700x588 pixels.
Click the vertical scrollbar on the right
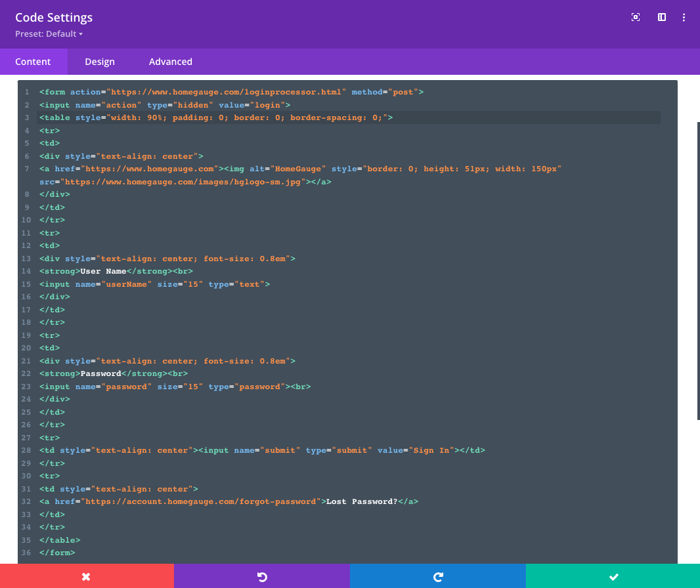tap(698, 270)
